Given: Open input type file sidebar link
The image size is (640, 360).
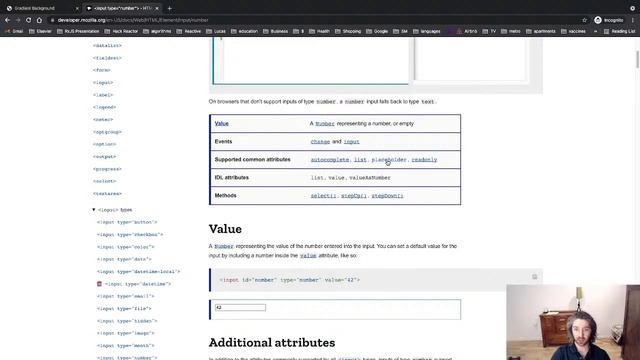Looking at the screenshot, I should click(x=124, y=309).
